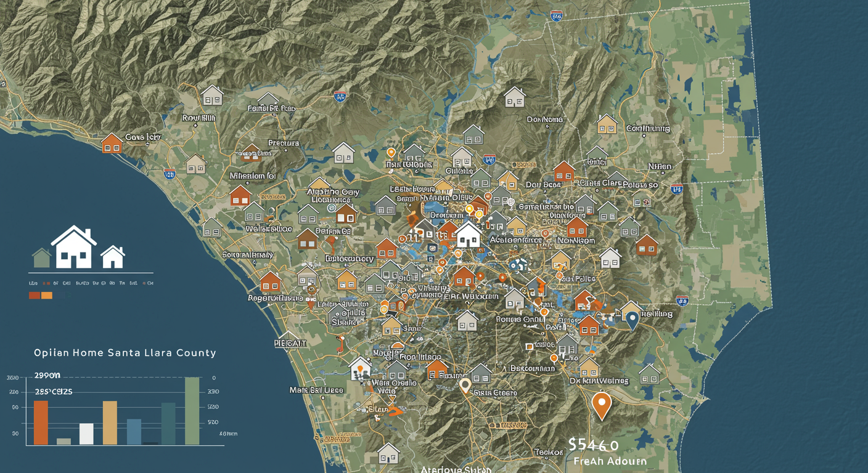Viewport: 868px width, 473px height.
Task: Select the blue bar in the chart
Action: [134, 432]
